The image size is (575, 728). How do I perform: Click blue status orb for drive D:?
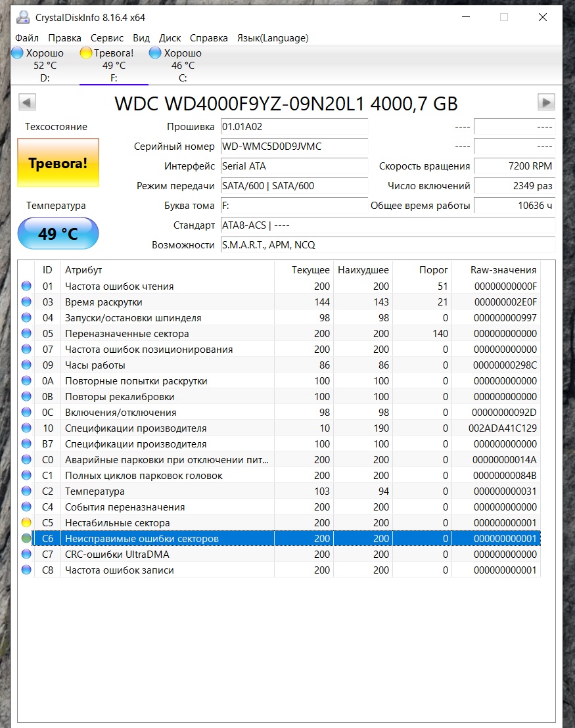pyautogui.click(x=17, y=53)
